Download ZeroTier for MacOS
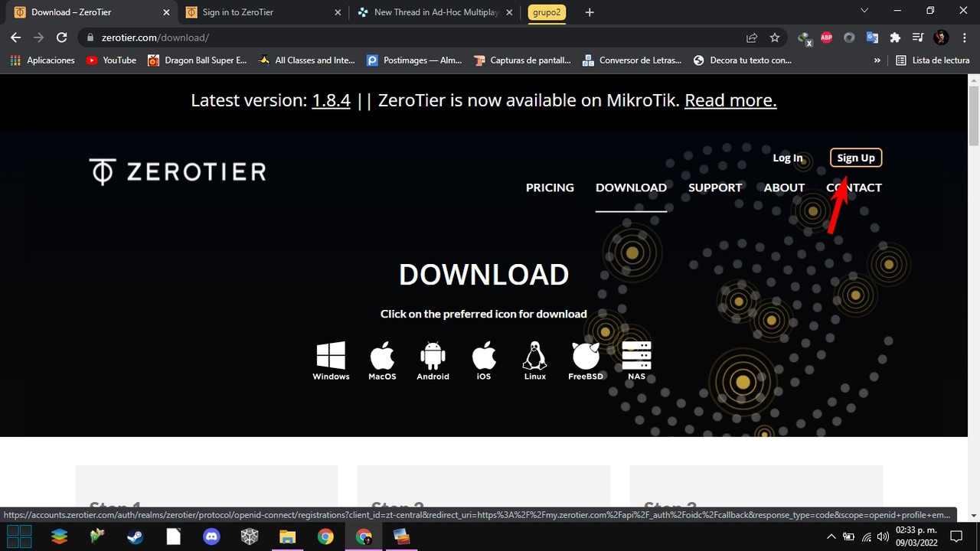 point(382,360)
